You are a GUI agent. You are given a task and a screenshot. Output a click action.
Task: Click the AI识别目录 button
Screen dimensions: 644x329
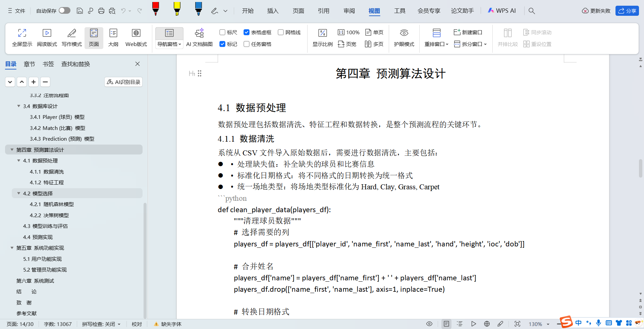pyautogui.click(x=123, y=82)
